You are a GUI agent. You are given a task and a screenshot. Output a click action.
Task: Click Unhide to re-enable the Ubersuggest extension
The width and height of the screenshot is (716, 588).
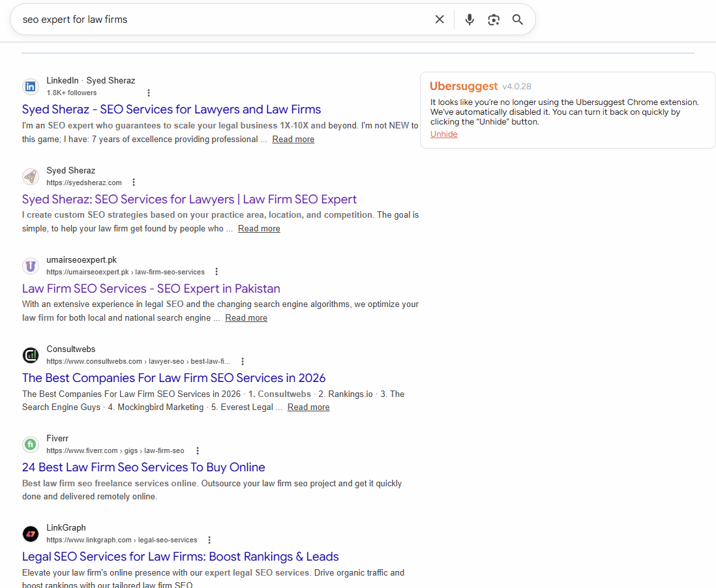[443, 134]
